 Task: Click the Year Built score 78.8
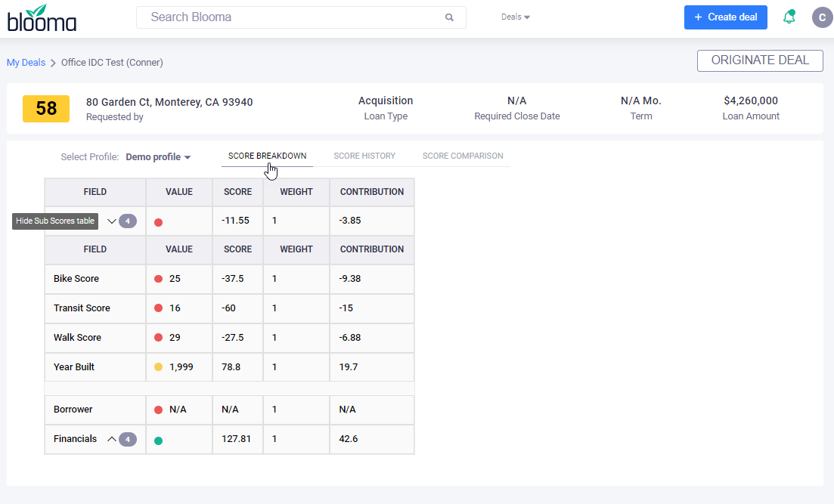click(231, 366)
